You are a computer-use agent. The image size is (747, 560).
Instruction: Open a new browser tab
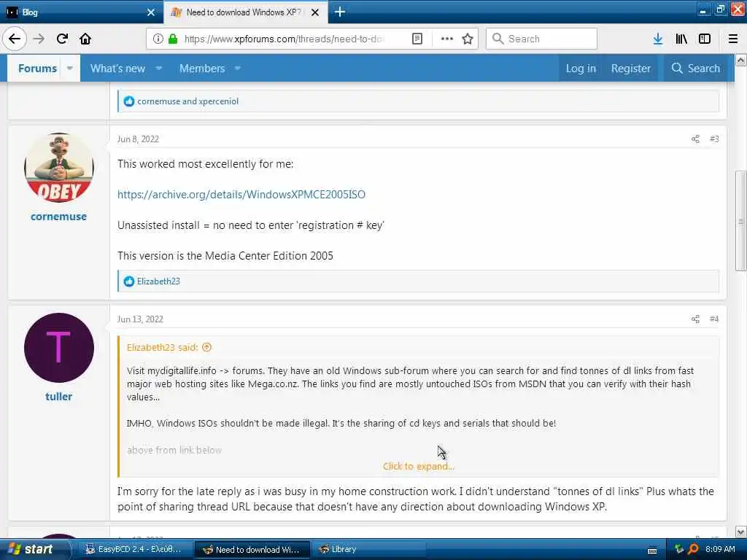point(340,12)
